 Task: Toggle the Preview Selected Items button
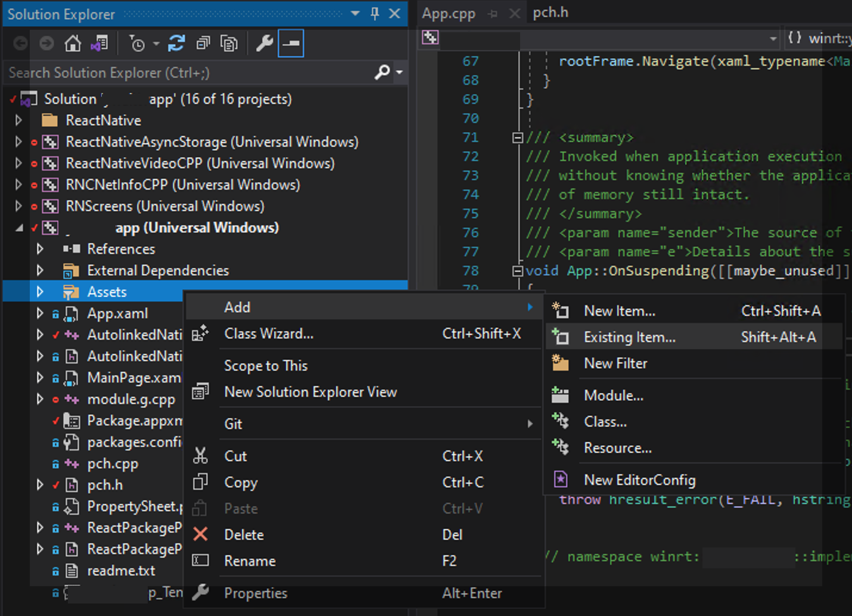[291, 43]
